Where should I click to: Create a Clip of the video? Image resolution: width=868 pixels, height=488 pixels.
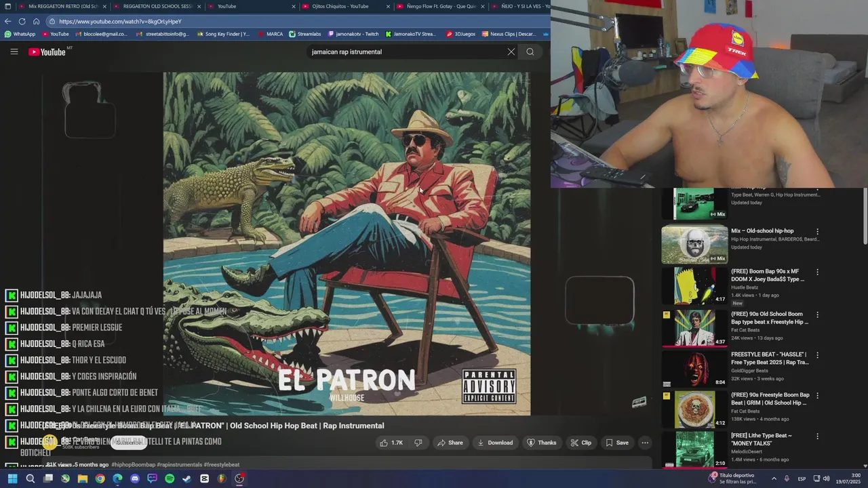(581, 443)
